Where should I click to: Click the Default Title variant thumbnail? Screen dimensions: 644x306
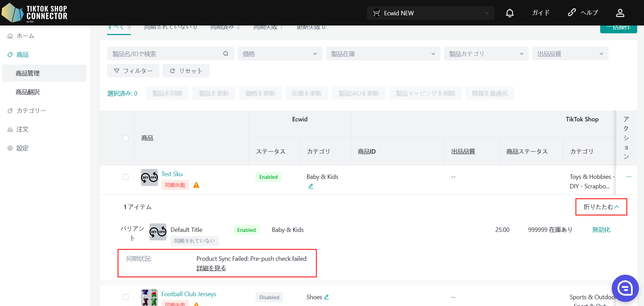click(158, 232)
